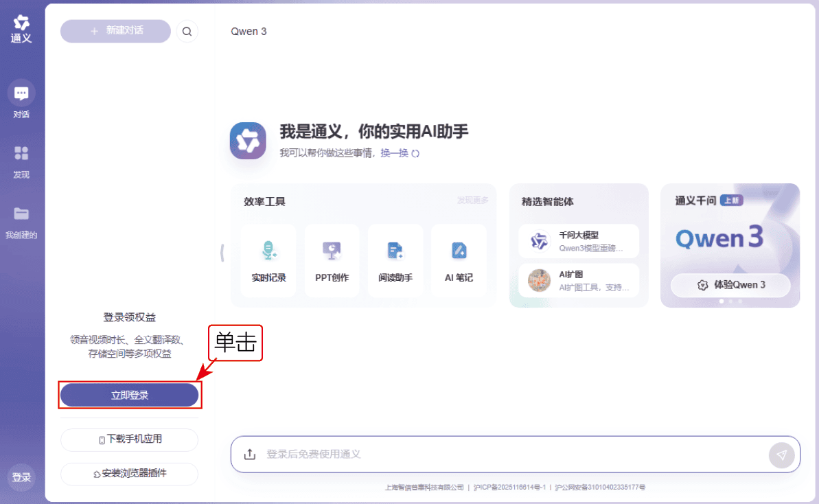The height and width of the screenshot is (504, 819).
Task: Click the upload file icon
Action: tap(250, 455)
